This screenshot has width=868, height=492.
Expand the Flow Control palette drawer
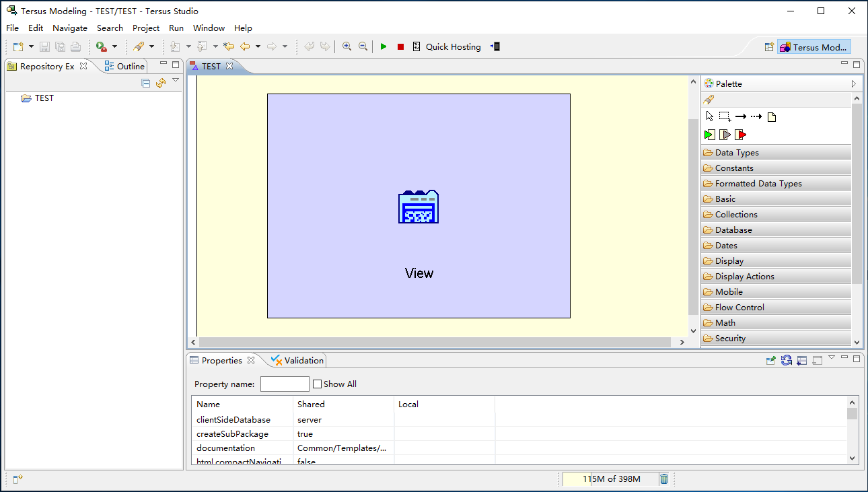[776, 308]
